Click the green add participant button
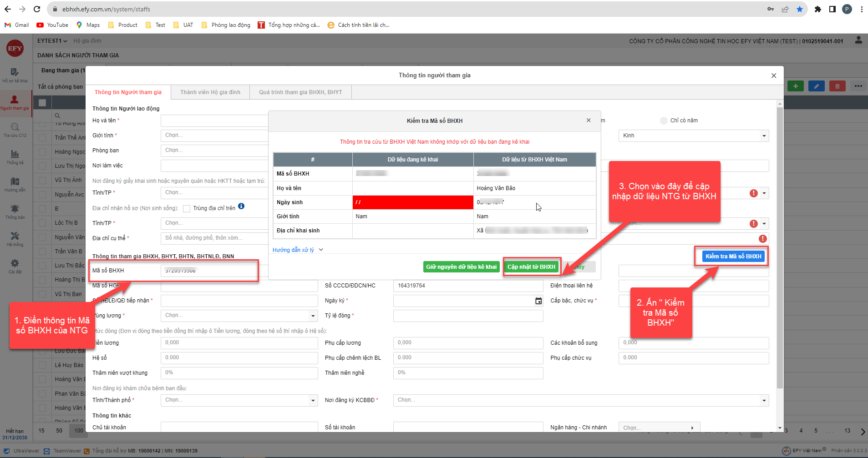 [x=795, y=86]
